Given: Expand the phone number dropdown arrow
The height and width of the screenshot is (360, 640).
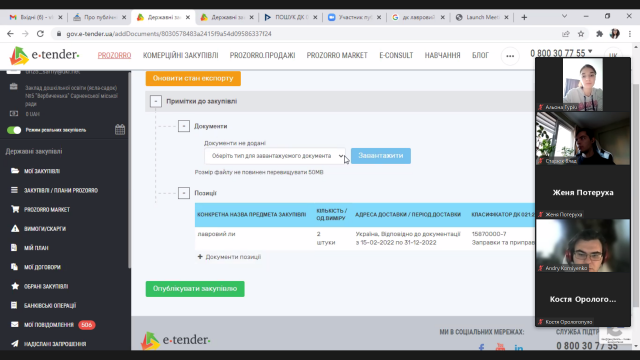Looking at the screenshot, I should (x=590, y=51).
